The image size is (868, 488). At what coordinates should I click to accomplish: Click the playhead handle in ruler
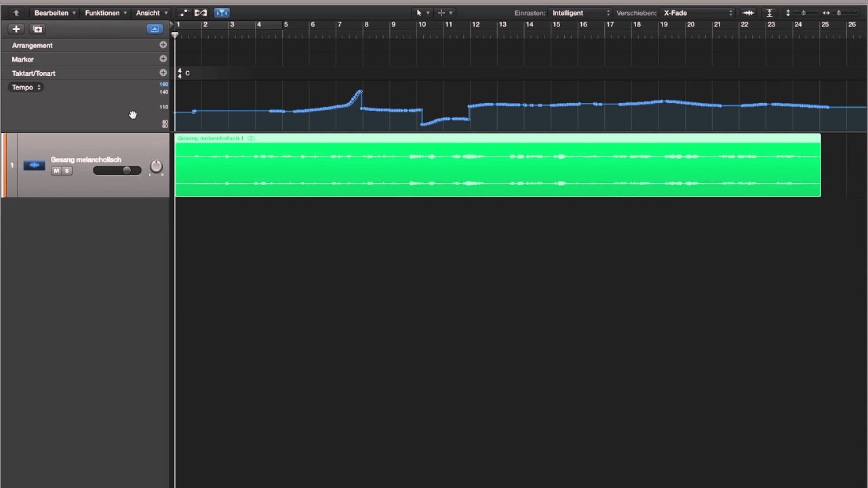(175, 35)
